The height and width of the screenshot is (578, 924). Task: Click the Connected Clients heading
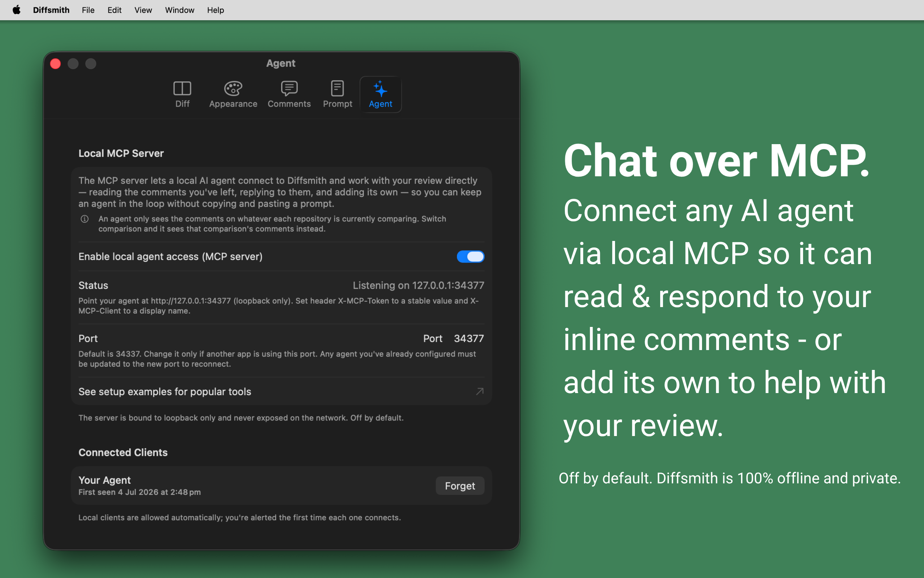click(x=123, y=452)
